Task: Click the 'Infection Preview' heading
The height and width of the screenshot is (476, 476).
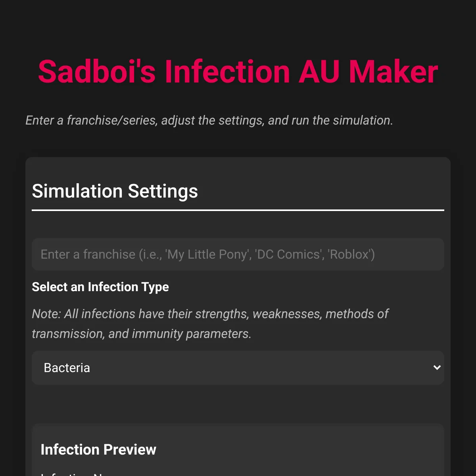Action: [x=98, y=449]
